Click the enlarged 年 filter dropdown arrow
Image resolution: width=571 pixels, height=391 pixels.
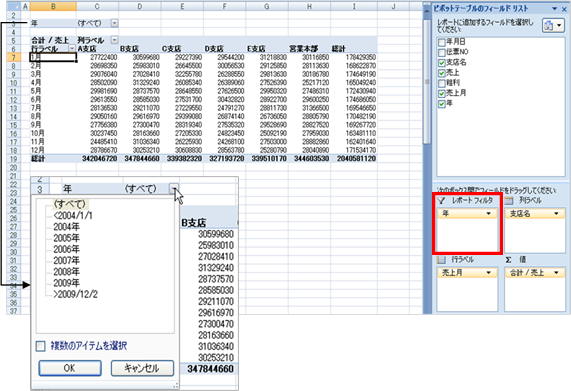point(174,189)
